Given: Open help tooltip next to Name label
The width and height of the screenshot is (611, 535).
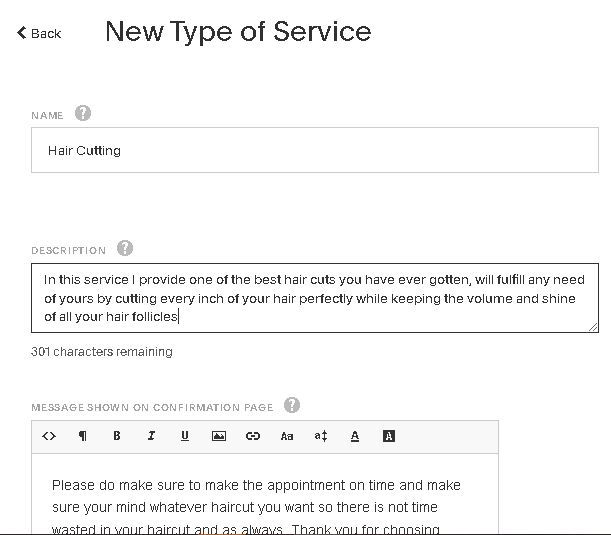Looking at the screenshot, I should coord(83,114).
